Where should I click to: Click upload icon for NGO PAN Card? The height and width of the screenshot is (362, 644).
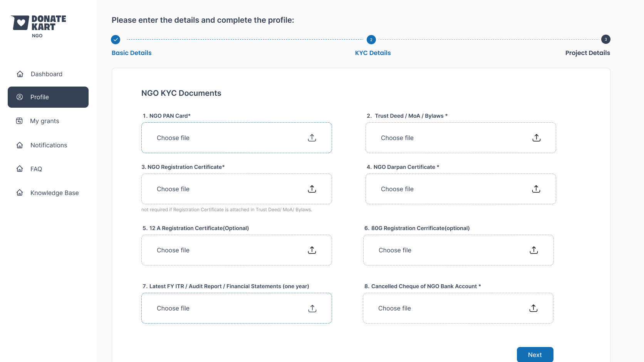(x=312, y=138)
